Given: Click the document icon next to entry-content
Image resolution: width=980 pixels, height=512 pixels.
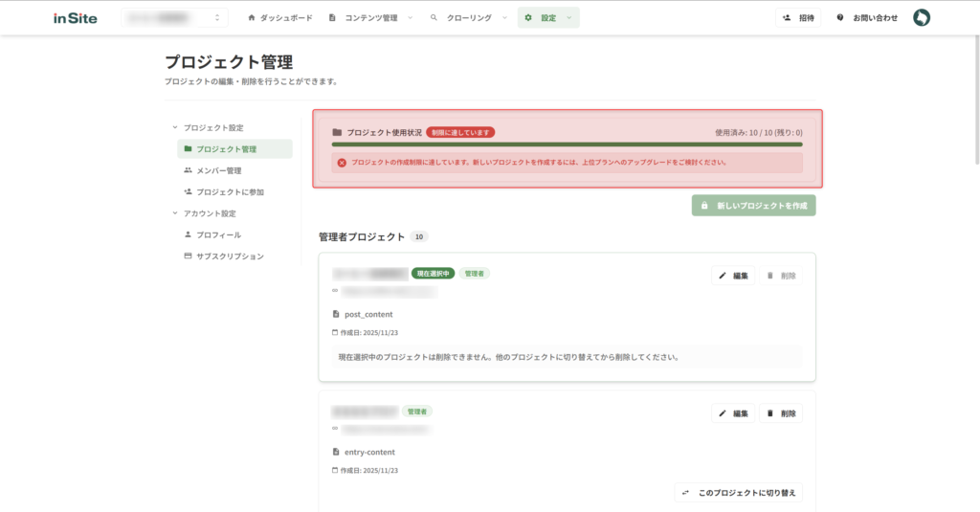Looking at the screenshot, I should [x=336, y=452].
